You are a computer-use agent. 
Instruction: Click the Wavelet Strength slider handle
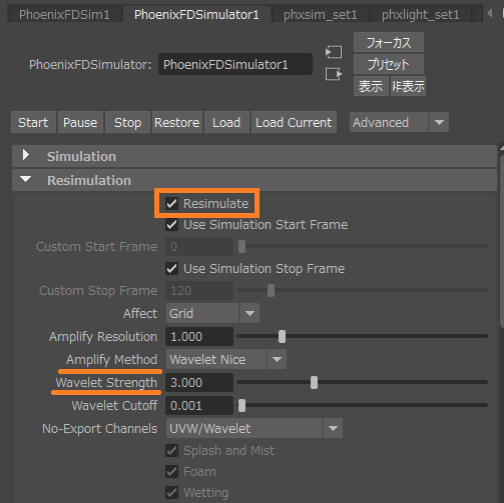click(314, 382)
